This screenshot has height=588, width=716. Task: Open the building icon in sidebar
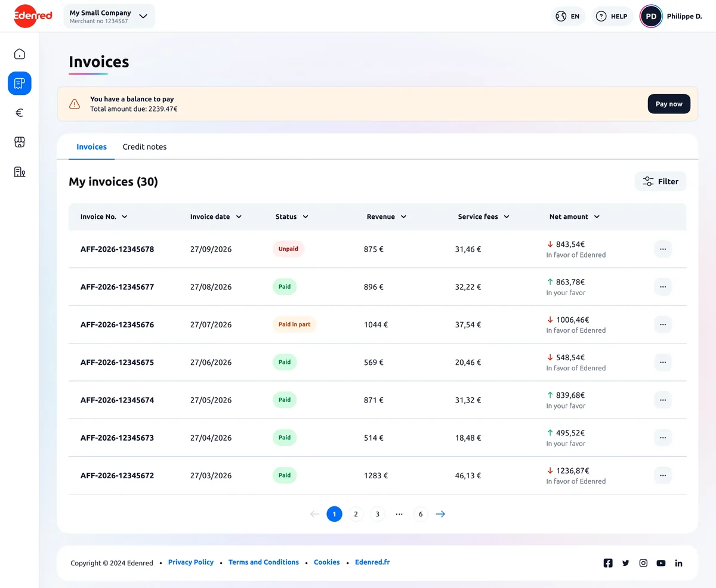coord(20,172)
